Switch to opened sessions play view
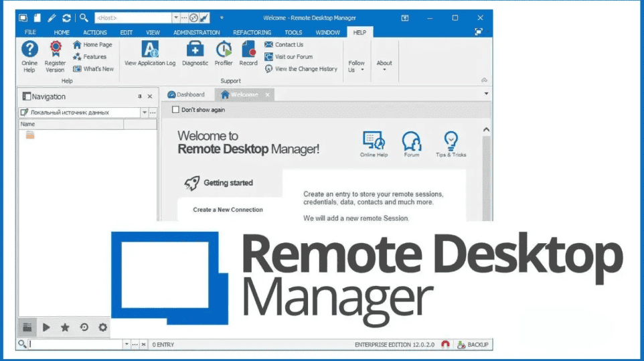The image size is (644, 361). (46, 328)
